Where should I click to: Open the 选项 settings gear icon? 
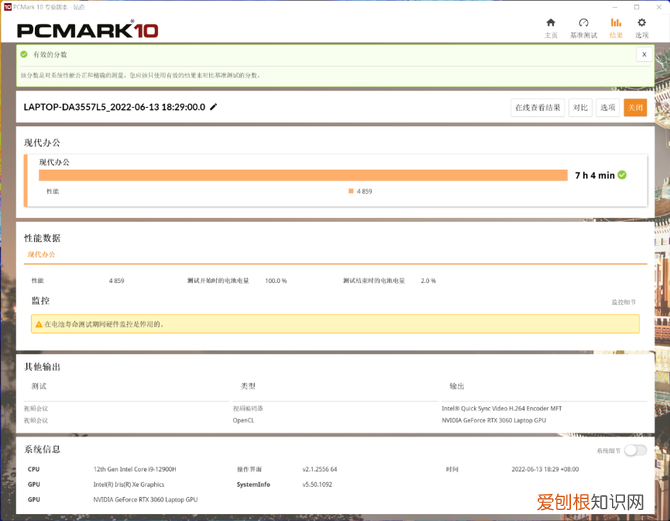click(x=642, y=27)
